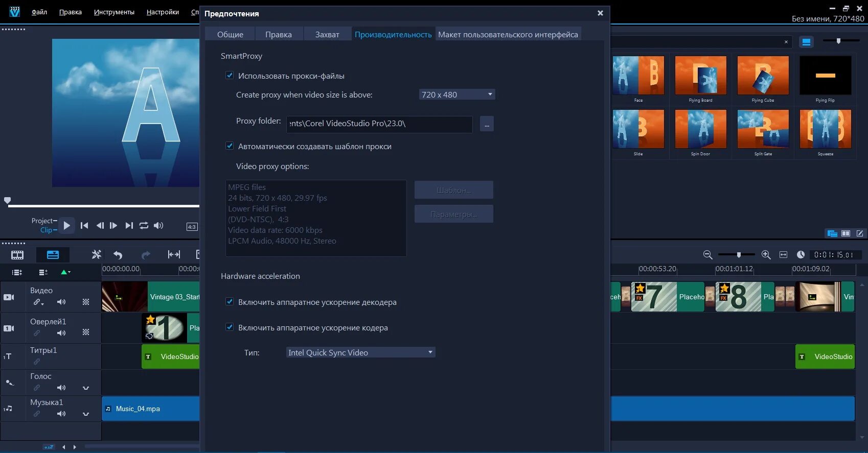Viewport: 868px width, 453px height.
Task: Browse for proxy folder button
Action: [487, 124]
